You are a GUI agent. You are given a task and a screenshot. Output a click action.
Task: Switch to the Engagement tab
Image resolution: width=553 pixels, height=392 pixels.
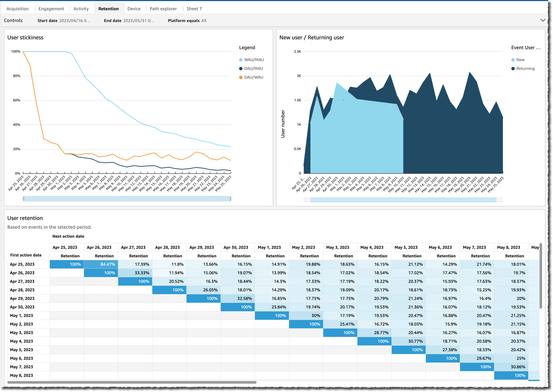click(51, 9)
